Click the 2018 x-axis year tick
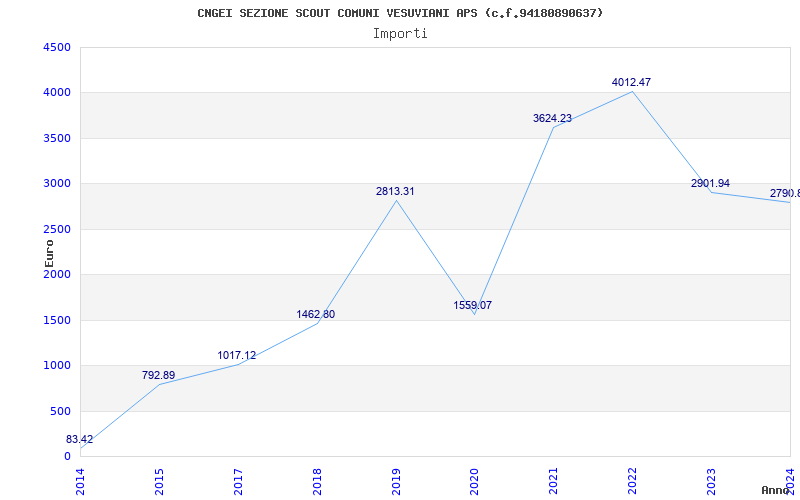The height and width of the screenshot is (500, 800). [317, 481]
